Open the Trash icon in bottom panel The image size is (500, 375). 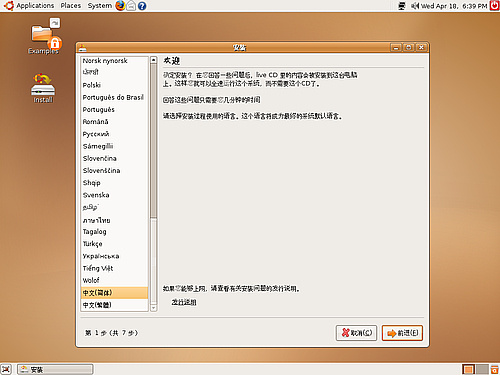tap(494, 369)
